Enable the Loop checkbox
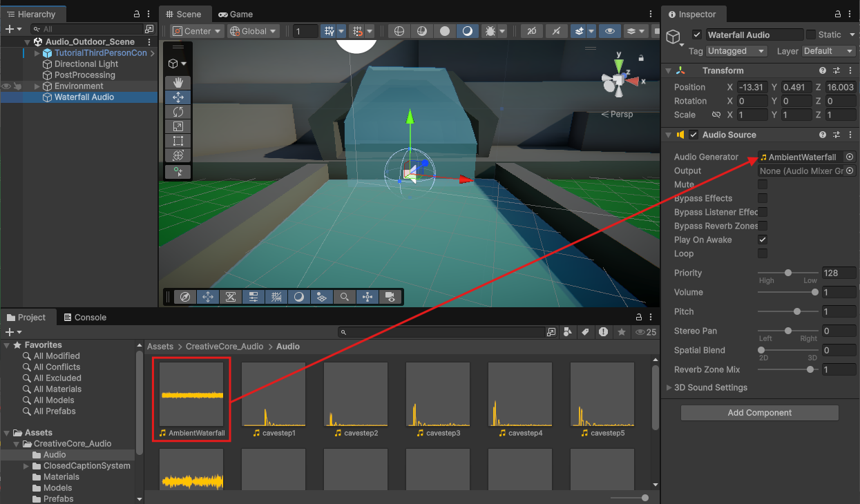 pos(763,253)
